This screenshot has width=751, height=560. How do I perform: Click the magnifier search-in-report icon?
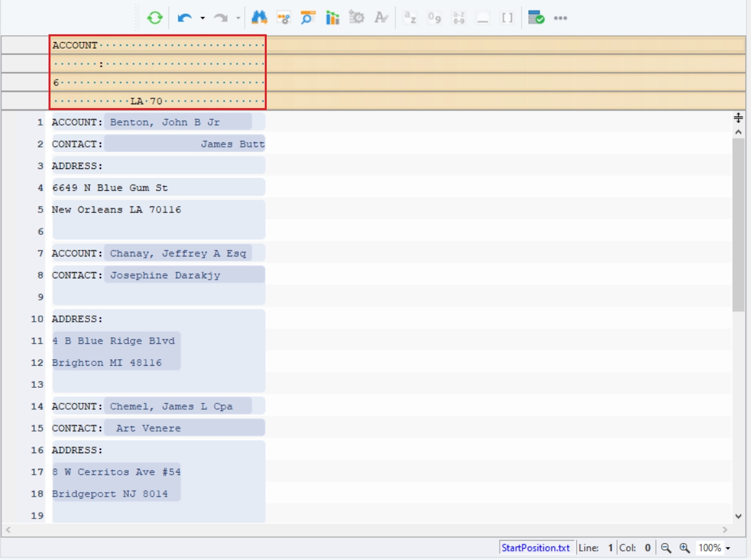pos(308,18)
